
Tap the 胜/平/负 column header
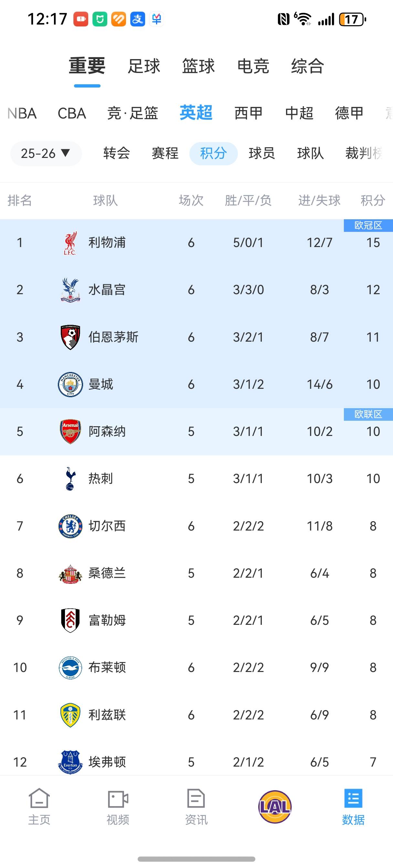[248, 201]
